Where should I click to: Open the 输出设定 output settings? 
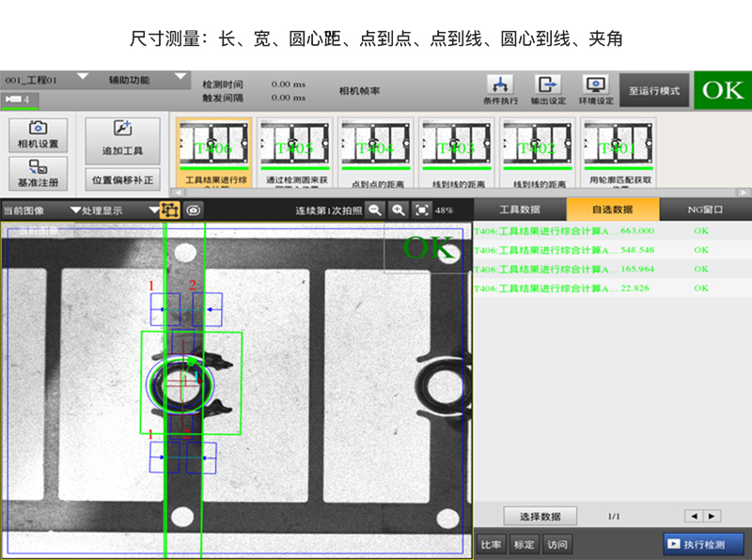pyautogui.click(x=550, y=89)
